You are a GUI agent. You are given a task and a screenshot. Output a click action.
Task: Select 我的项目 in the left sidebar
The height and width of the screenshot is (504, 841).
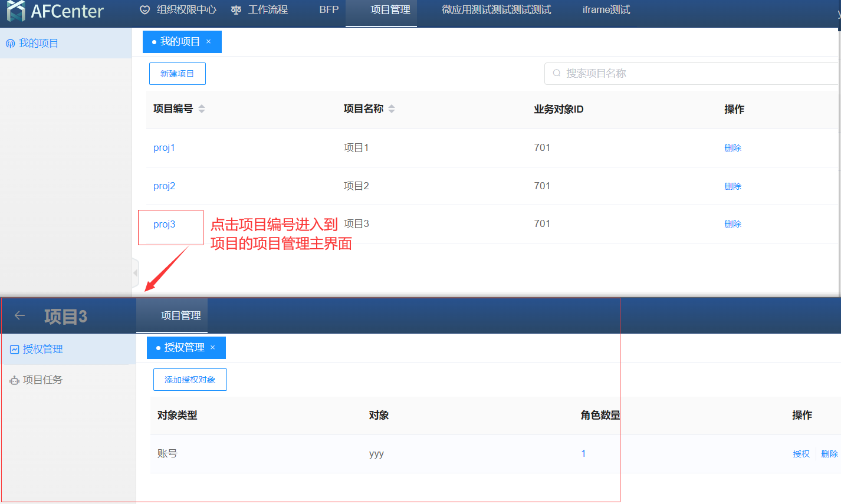[38, 44]
